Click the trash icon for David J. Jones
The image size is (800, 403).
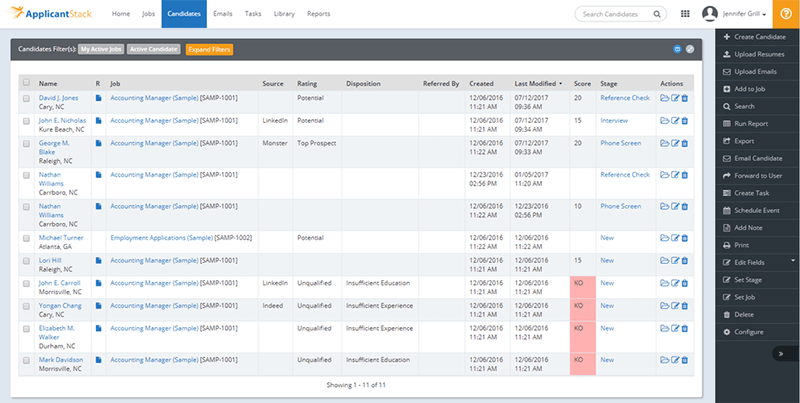[x=685, y=98]
